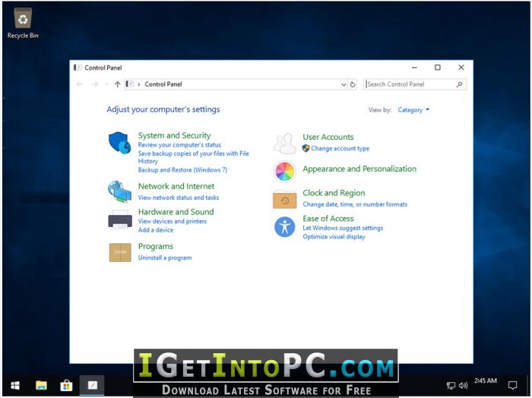Maximize the Control Panel window
The image size is (532, 398).
[438, 68]
